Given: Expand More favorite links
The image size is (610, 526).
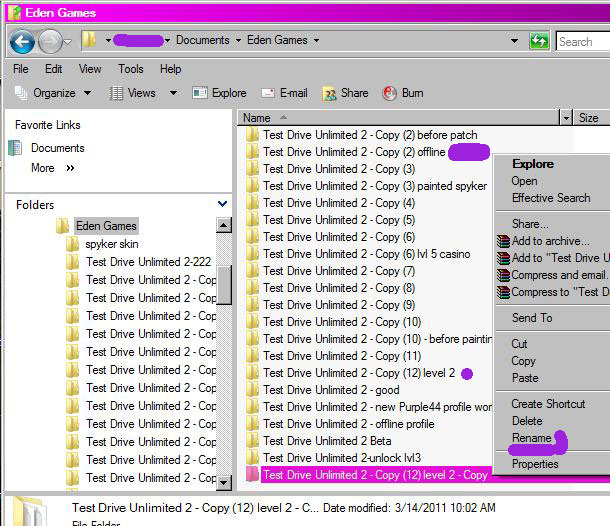Looking at the screenshot, I should (x=53, y=168).
